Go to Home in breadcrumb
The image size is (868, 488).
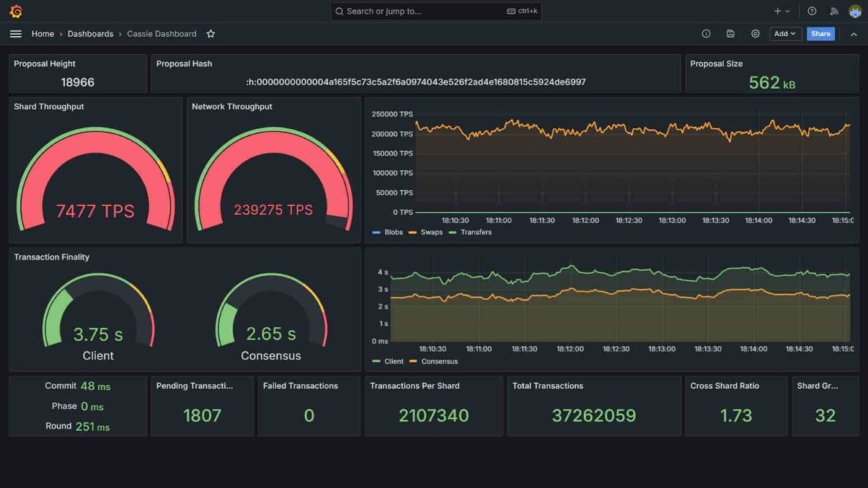[x=43, y=34]
